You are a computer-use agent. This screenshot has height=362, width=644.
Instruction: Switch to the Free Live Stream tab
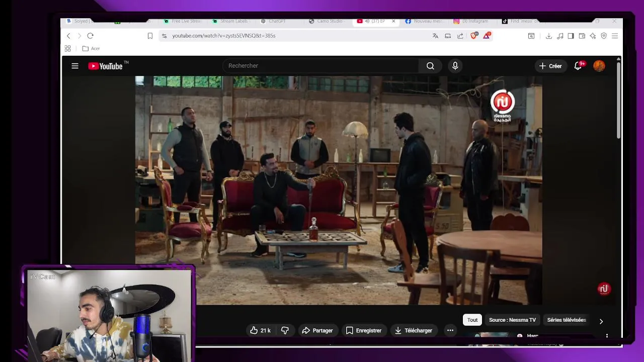point(182,21)
